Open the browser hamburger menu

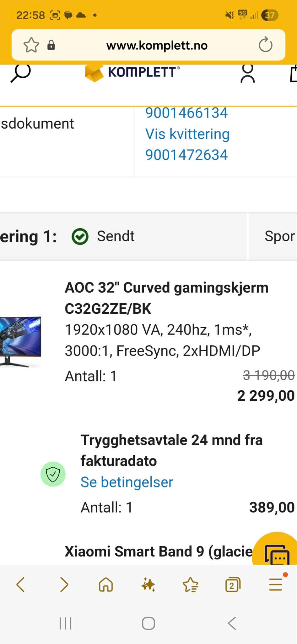click(276, 584)
